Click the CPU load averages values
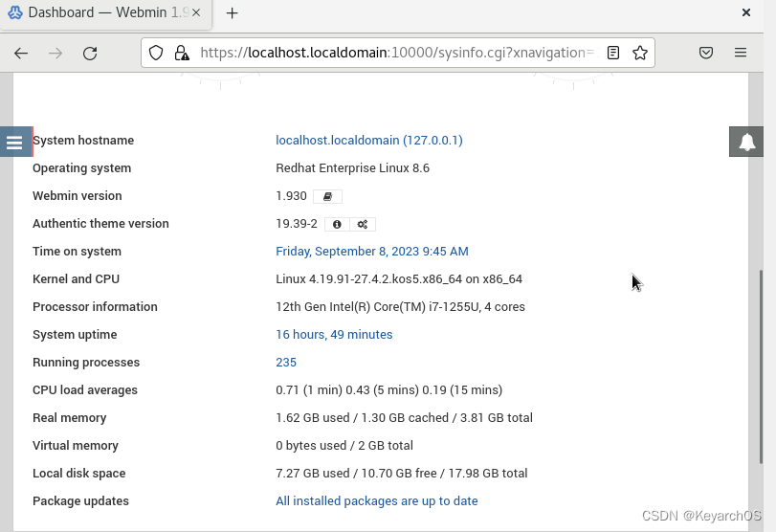This screenshot has width=776, height=532. (389, 390)
